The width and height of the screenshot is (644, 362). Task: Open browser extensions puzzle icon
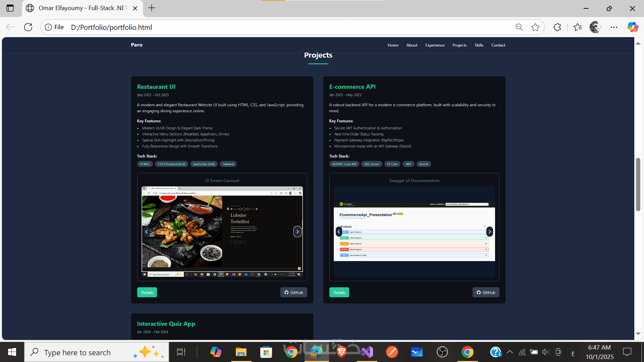point(557,27)
